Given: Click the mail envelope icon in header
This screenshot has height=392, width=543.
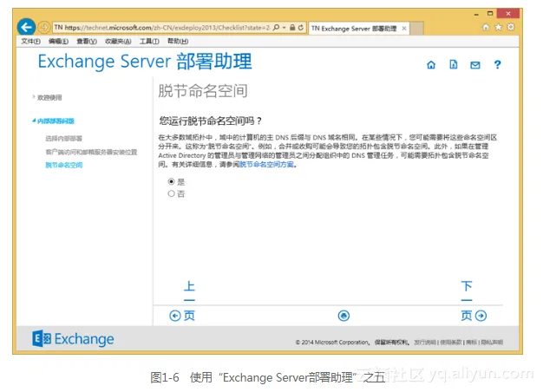Looking at the screenshot, I should [x=474, y=65].
